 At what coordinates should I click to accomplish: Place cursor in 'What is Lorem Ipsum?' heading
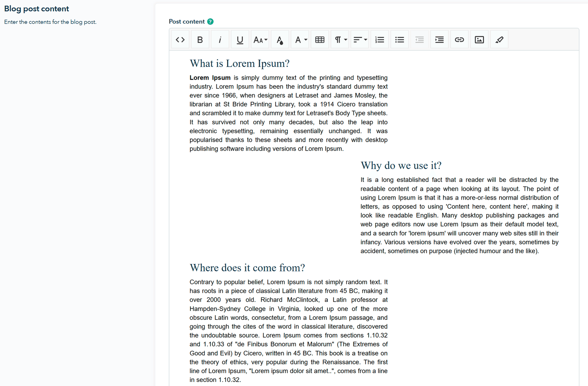(x=240, y=64)
